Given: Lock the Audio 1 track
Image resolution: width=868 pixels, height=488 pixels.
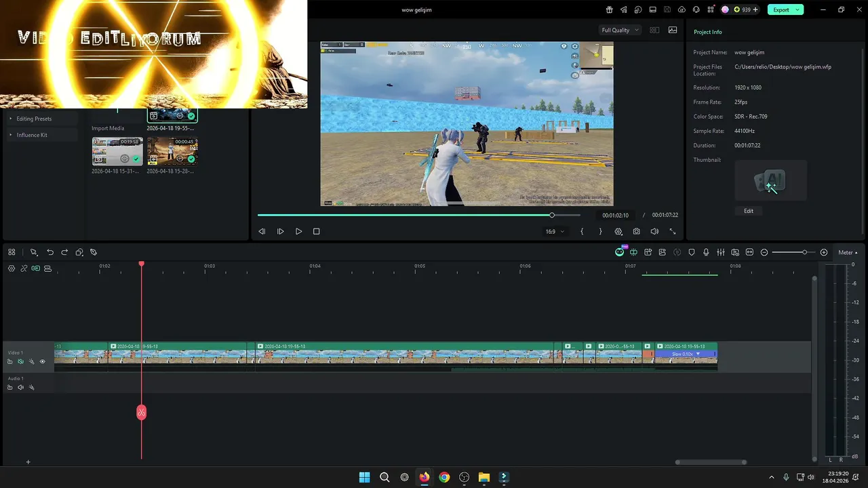Looking at the screenshot, I should click(x=10, y=387).
